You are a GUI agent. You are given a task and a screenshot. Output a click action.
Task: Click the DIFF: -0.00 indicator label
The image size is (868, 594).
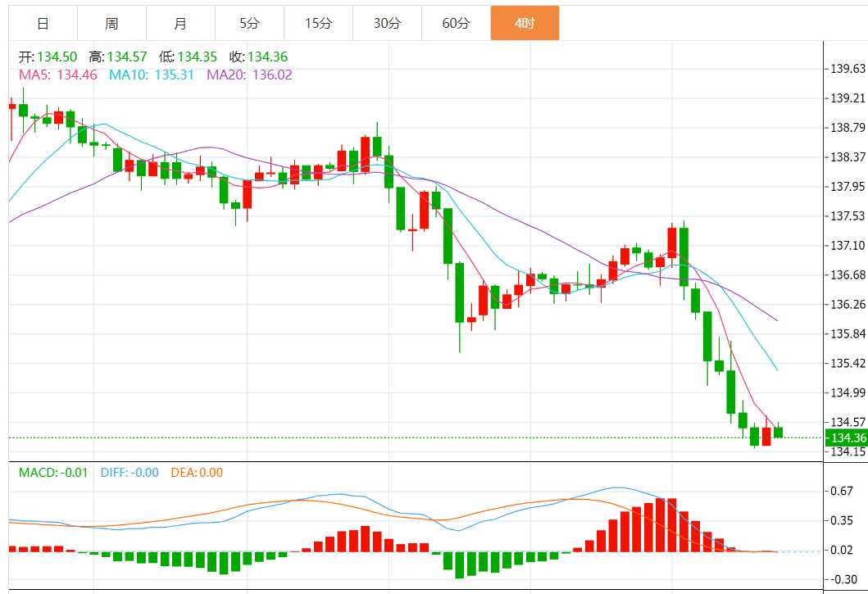[130, 473]
